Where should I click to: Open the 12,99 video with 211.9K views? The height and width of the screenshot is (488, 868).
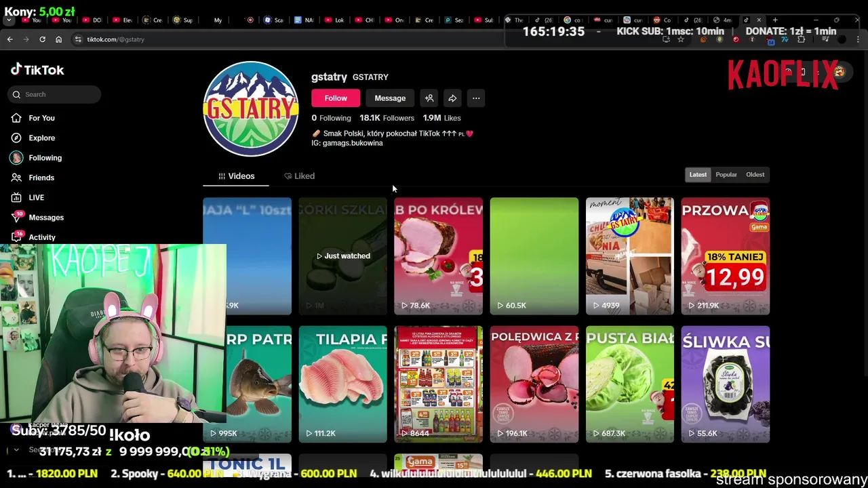725,256
